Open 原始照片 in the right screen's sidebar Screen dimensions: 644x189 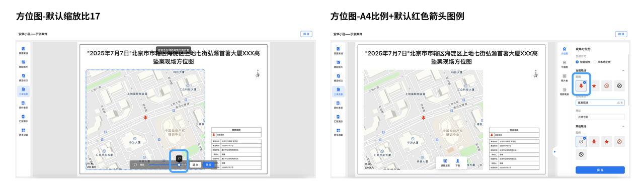point(339,64)
